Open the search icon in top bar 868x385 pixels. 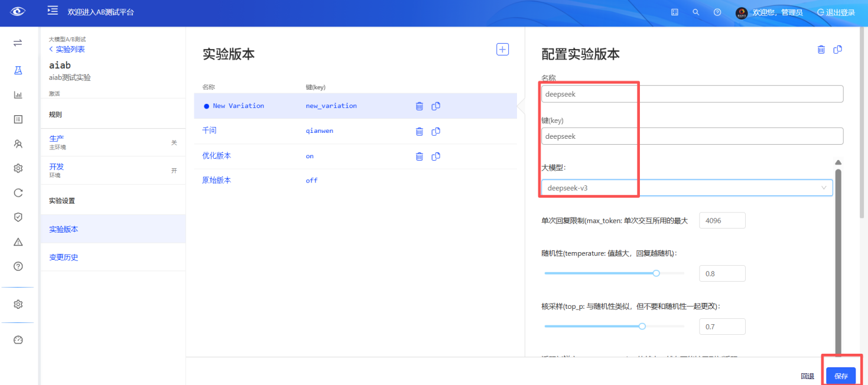pyautogui.click(x=695, y=12)
